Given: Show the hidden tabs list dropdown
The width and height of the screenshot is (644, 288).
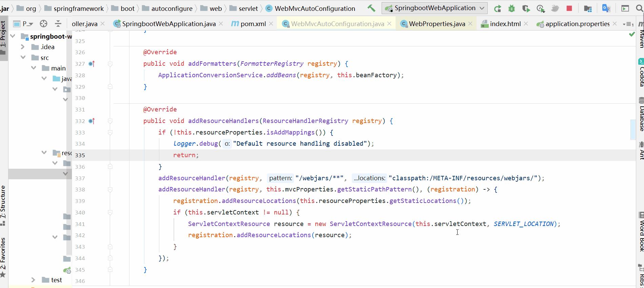Looking at the screenshot, I should click(628, 24).
